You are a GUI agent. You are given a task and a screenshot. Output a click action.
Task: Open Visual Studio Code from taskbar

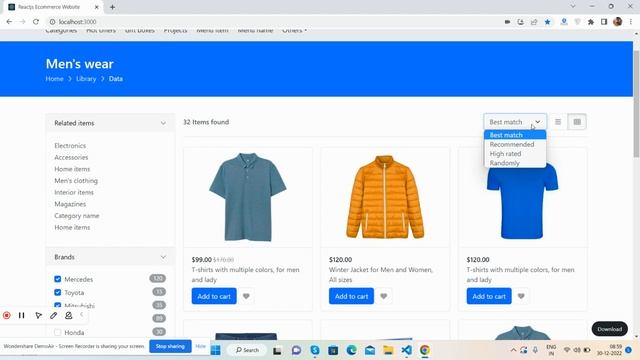[x=406, y=350]
